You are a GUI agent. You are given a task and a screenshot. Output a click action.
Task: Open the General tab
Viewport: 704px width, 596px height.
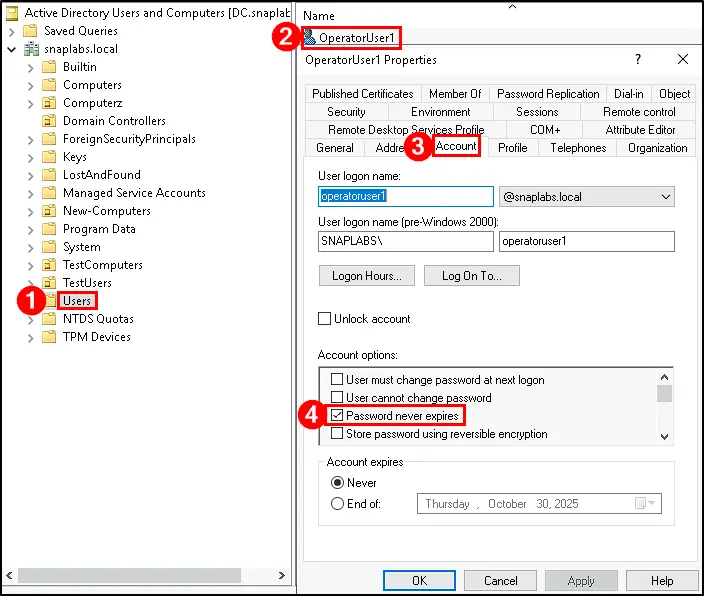pos(334,148)
